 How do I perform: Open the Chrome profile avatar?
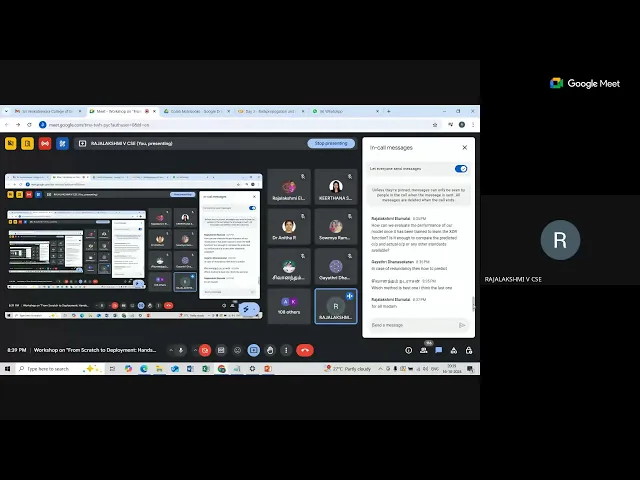point(462,125)
